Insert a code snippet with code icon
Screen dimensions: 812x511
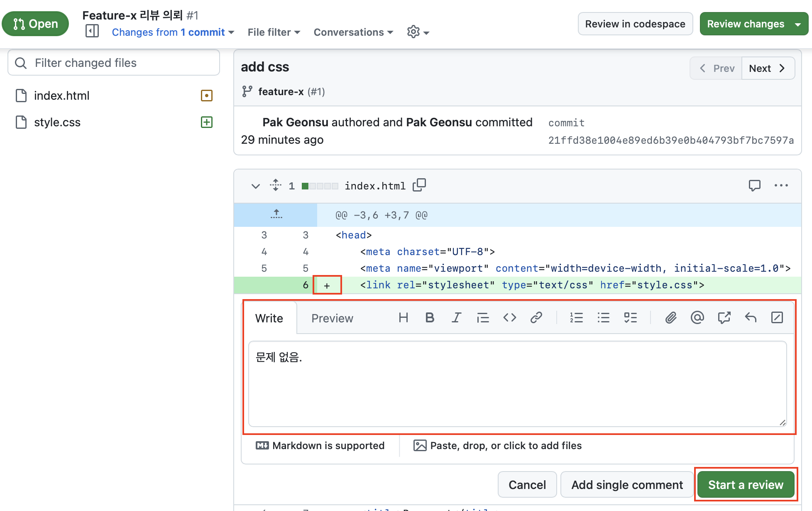pos(509,318)
